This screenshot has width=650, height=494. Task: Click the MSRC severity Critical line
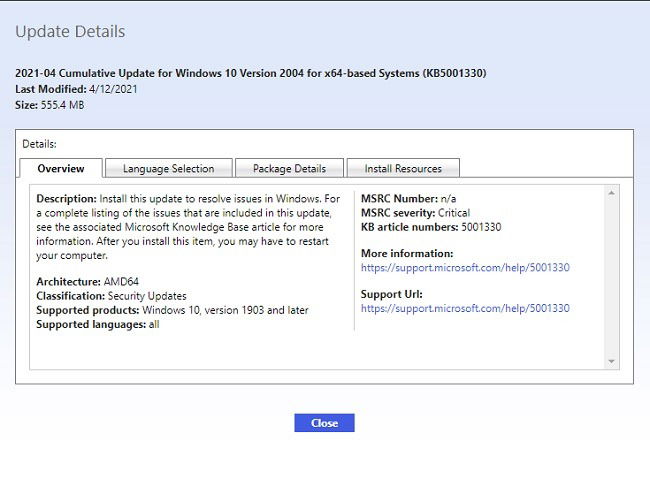(x=415, y=213)
